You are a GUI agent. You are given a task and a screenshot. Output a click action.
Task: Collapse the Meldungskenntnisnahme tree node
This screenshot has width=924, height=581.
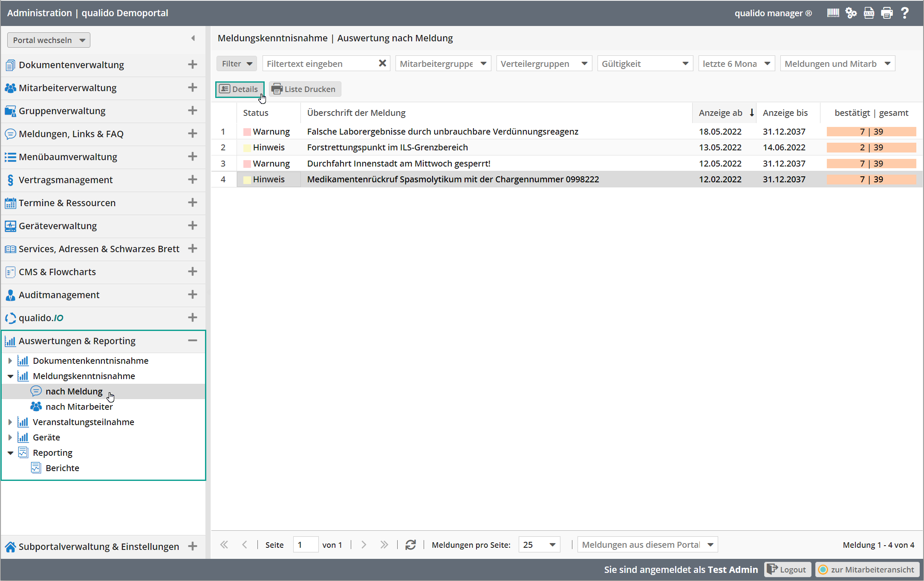click(10, 376)
